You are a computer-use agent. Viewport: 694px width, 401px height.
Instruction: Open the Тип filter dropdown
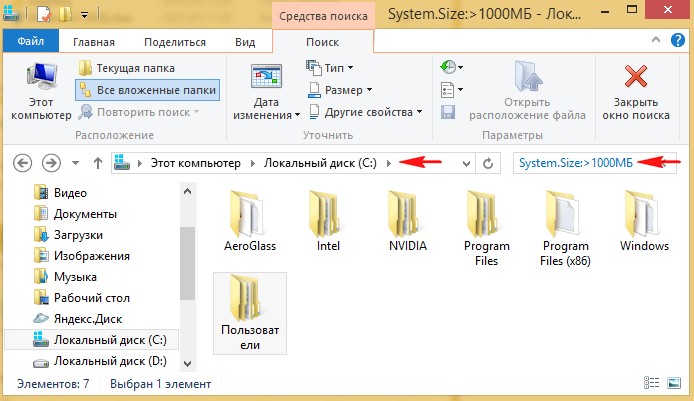click(x=327, y=67)
